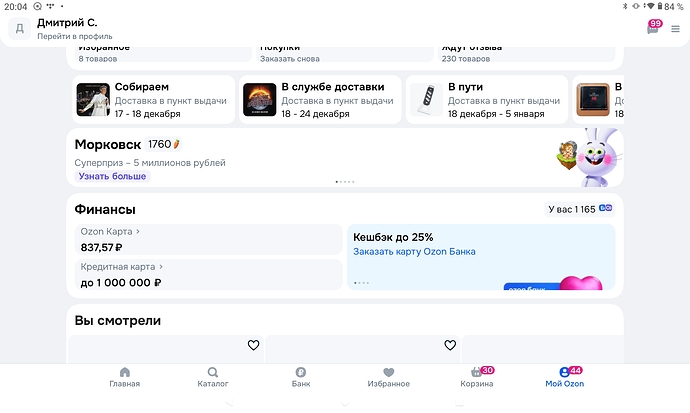This screenshot has height=413, width=690.
Task: Tap thumbnail of the Собираем order item
Action: pos(93,99)
